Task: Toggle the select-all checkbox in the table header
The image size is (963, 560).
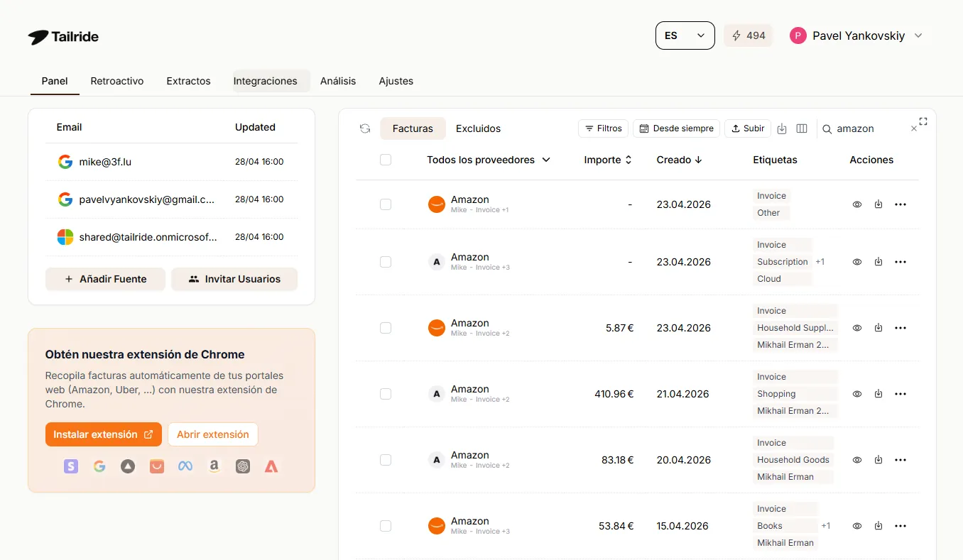Action: coord(386,160)
